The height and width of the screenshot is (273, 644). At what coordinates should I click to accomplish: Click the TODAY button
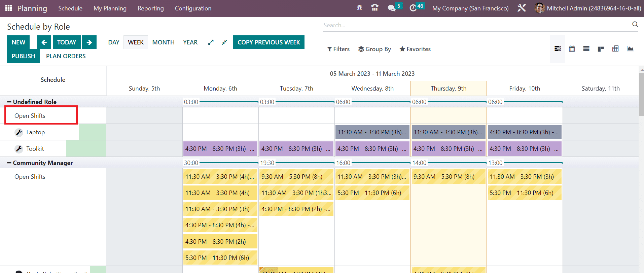tap(67, 42)
